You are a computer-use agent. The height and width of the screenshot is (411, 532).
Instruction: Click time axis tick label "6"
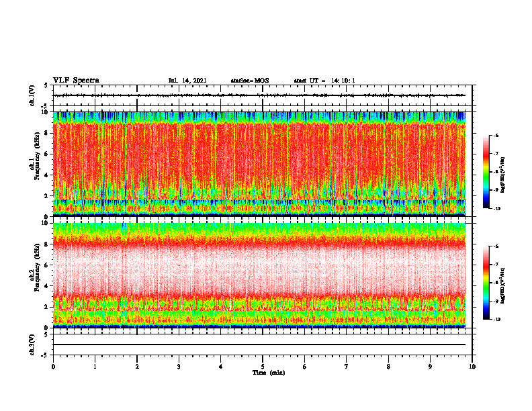pyautogui.click(x=305, y=367)
